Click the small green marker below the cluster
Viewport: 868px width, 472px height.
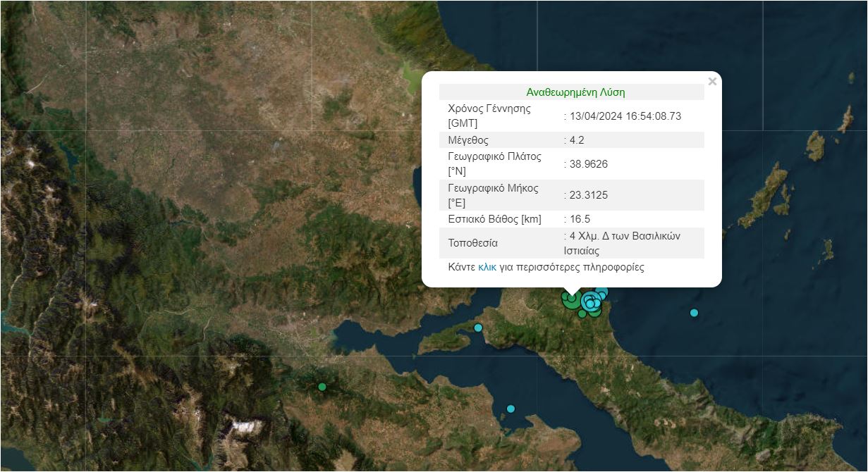[x=582, y=314]
